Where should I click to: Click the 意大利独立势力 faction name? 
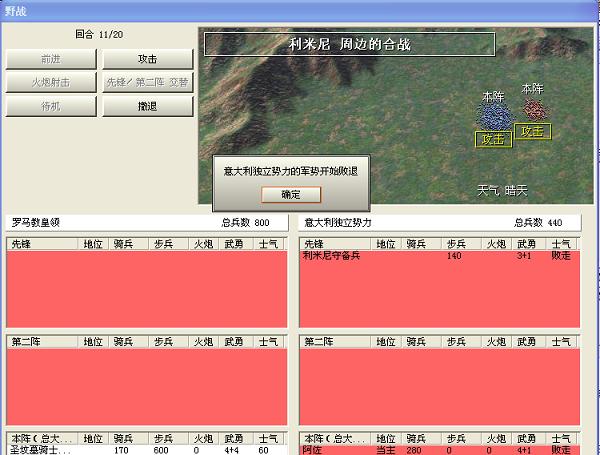(x=338, y=222)
